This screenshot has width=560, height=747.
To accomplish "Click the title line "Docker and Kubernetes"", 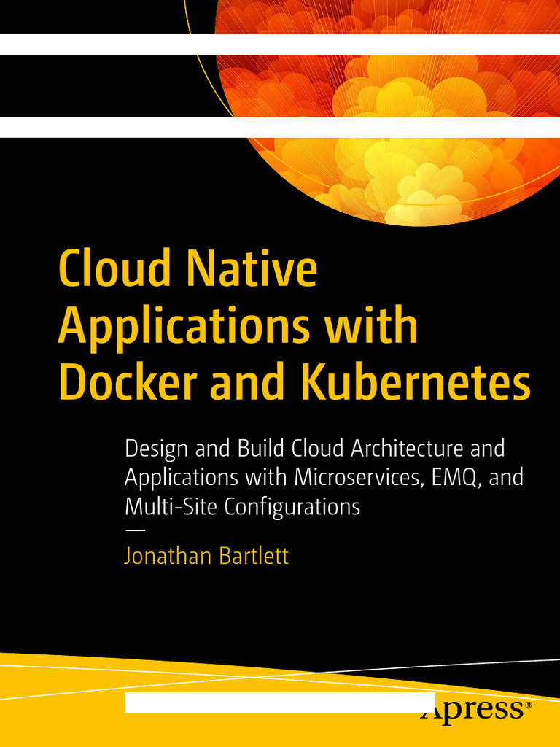I will click(294, 381).
